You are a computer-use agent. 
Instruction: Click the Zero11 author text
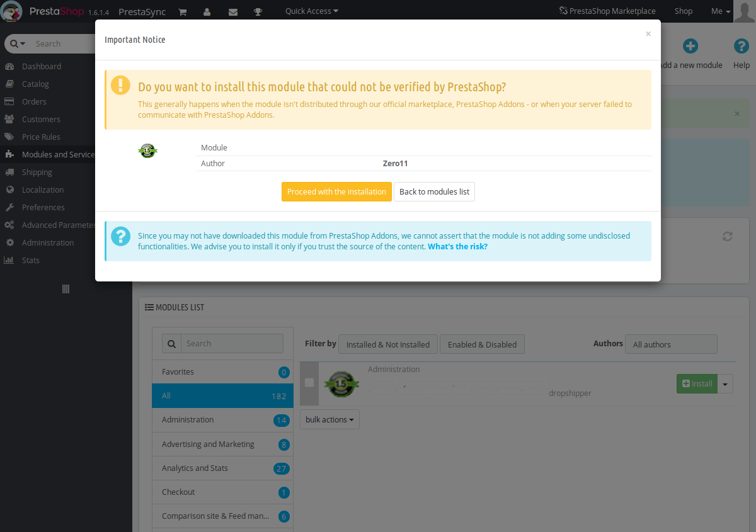click(396, 163)
